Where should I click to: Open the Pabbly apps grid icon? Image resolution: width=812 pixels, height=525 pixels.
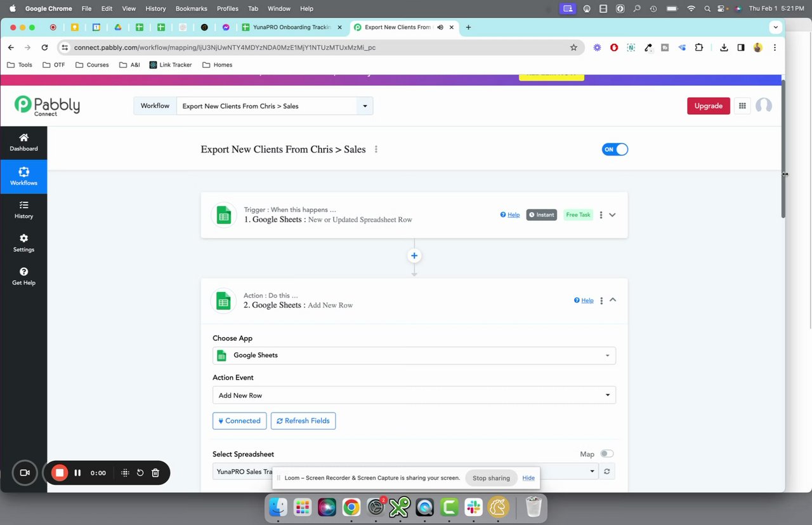(x=742, y=106)
